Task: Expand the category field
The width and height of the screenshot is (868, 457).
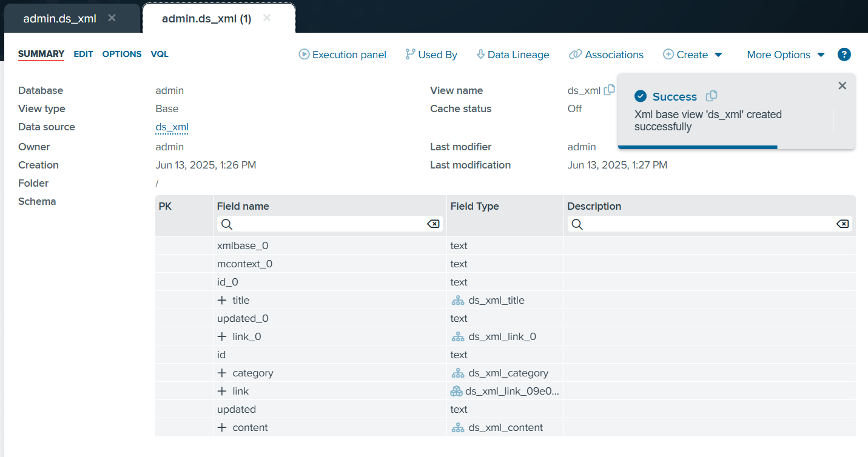Action: click(222, 373)
